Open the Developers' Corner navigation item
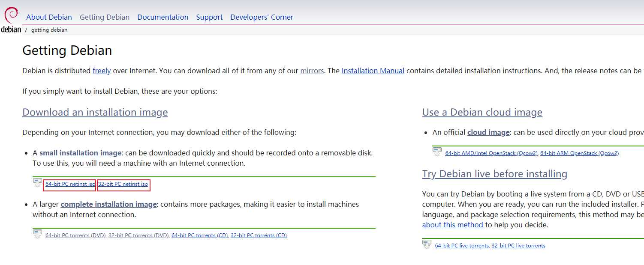The width and height of the screenshot is (644, 265). click(262, 17)
